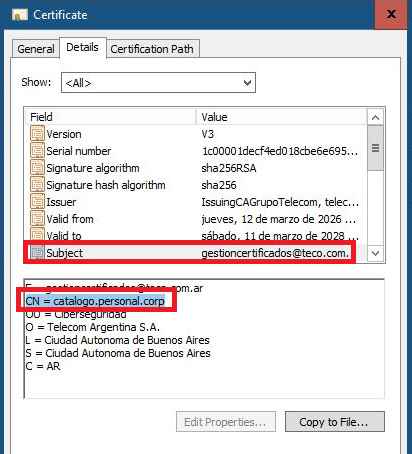Select the Valid from row label

click(70, 219)
